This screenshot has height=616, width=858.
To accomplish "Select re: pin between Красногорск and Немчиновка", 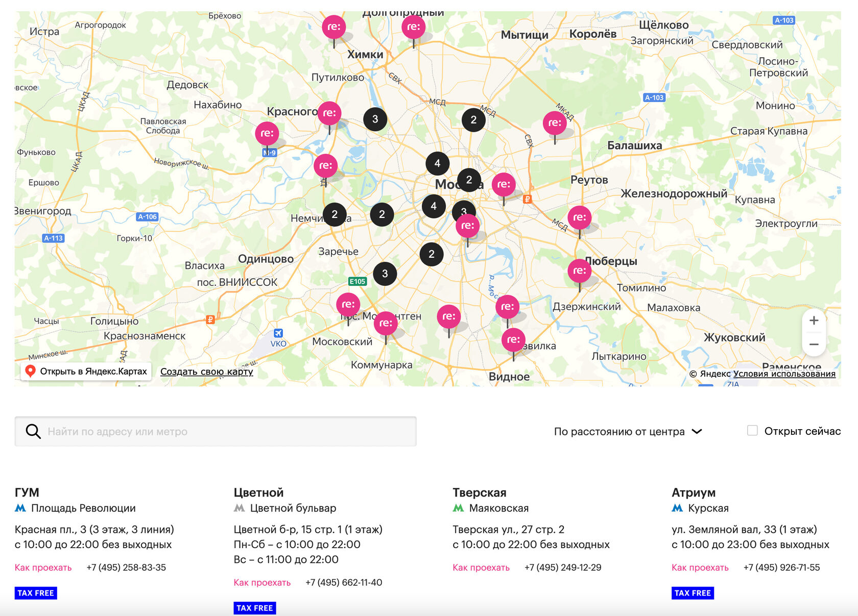I will [x=325, y=165].
